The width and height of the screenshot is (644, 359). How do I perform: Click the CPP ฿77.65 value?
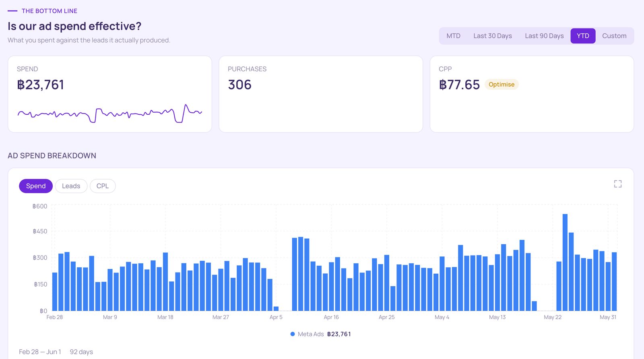[459, 85]
